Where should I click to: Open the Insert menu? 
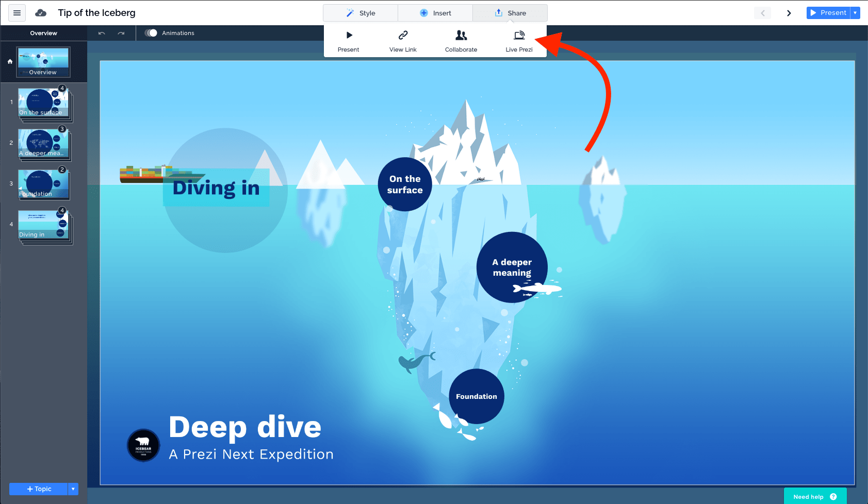(x=435, y=13)
